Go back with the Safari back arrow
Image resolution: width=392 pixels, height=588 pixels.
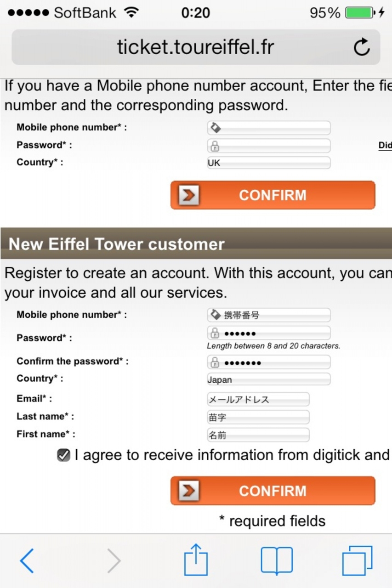tap(27, 560)
